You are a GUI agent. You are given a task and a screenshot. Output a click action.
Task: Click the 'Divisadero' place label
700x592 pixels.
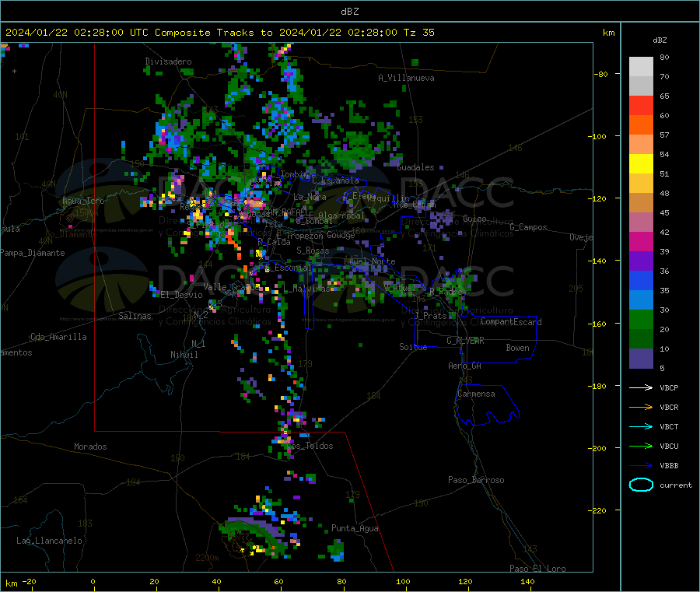coord(168,61)
